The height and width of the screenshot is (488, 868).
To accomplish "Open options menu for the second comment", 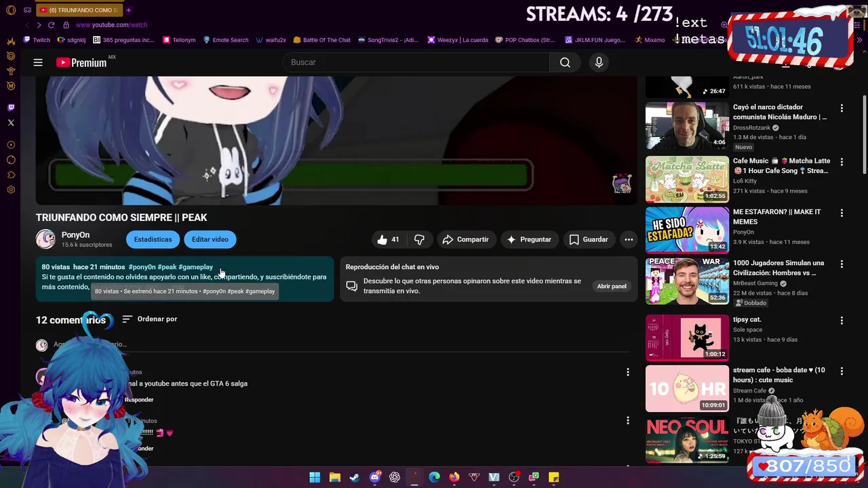I will (x=628, y=420).
